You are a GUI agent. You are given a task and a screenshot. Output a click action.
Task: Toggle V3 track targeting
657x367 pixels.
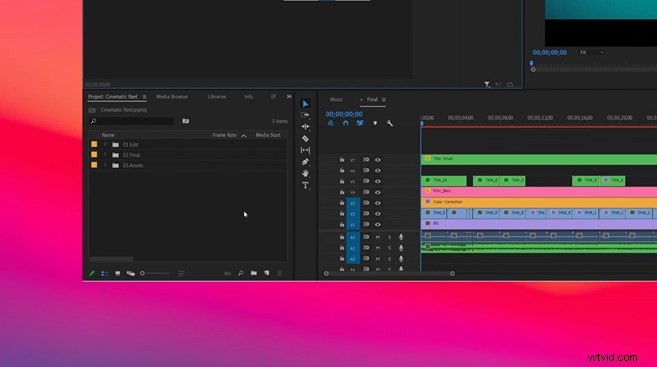point(353,203)
